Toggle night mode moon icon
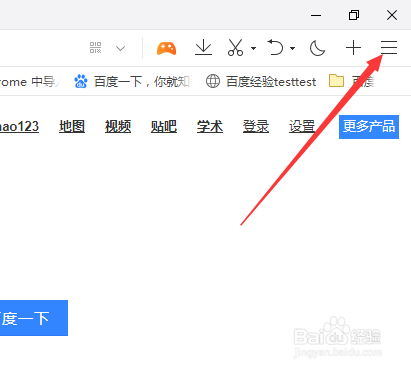Screen dimensions: 411x370 tap(317, 48)
